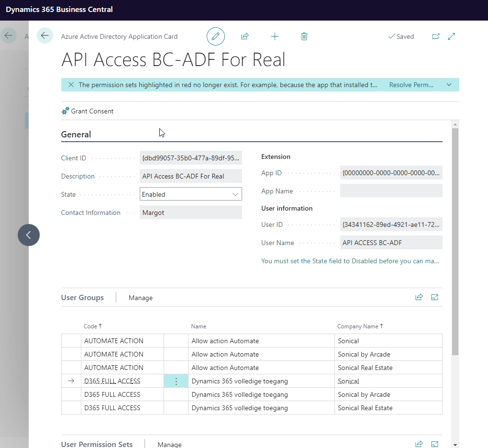
Task: Click D365 FULL ACCESS code for Sonical by Arcade
Action: [112, 394]
